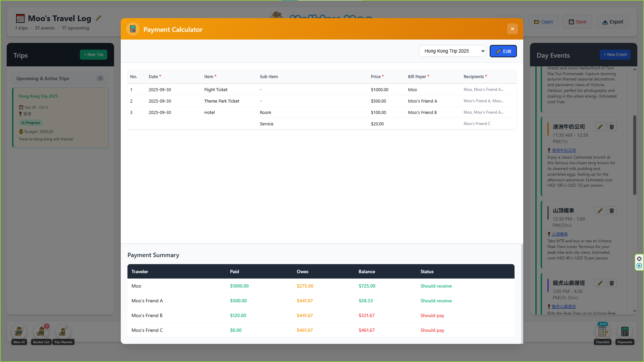The width and height of the screenshot is (644, 362).
Task: Click the calculator icon in dialog header
Action: coord(133,29)
